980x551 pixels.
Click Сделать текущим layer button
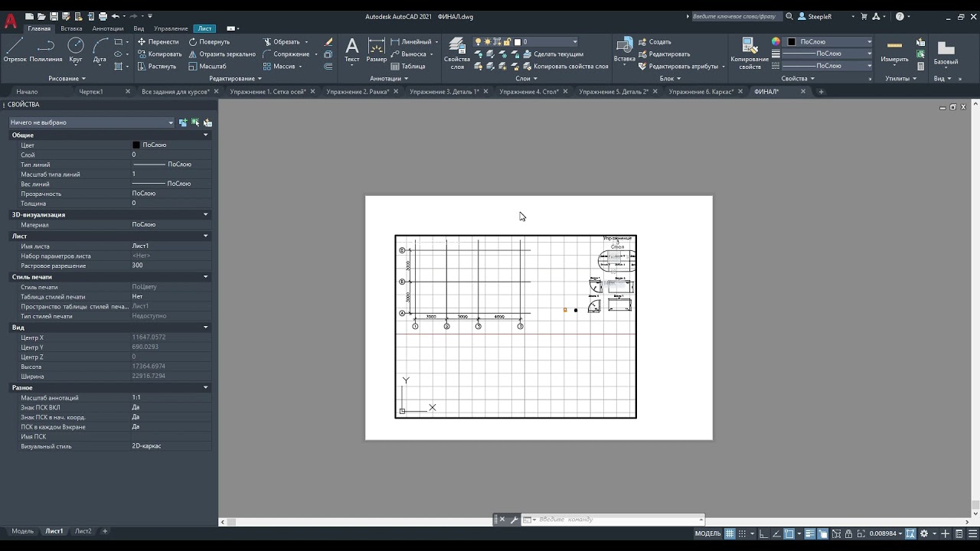553,54
